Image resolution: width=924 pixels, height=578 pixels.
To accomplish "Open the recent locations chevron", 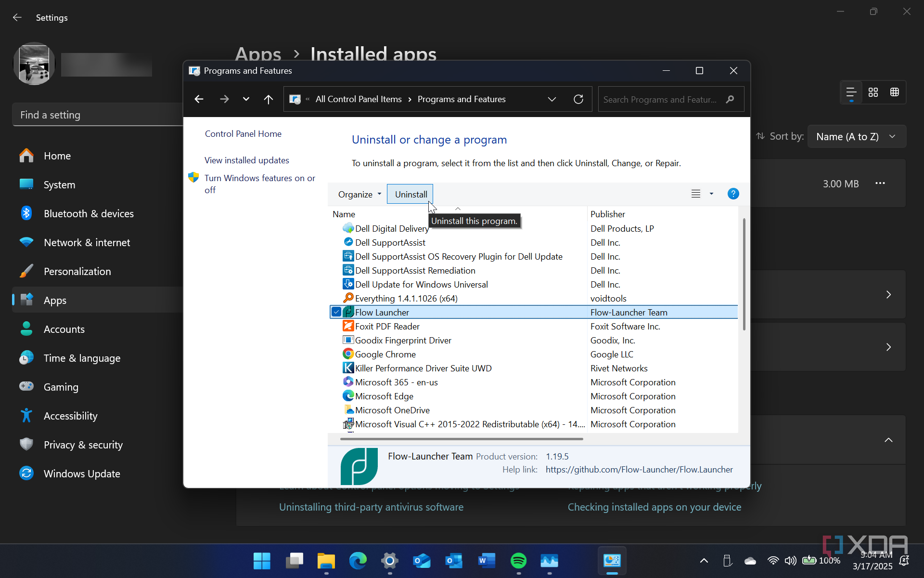I will 246,99.
